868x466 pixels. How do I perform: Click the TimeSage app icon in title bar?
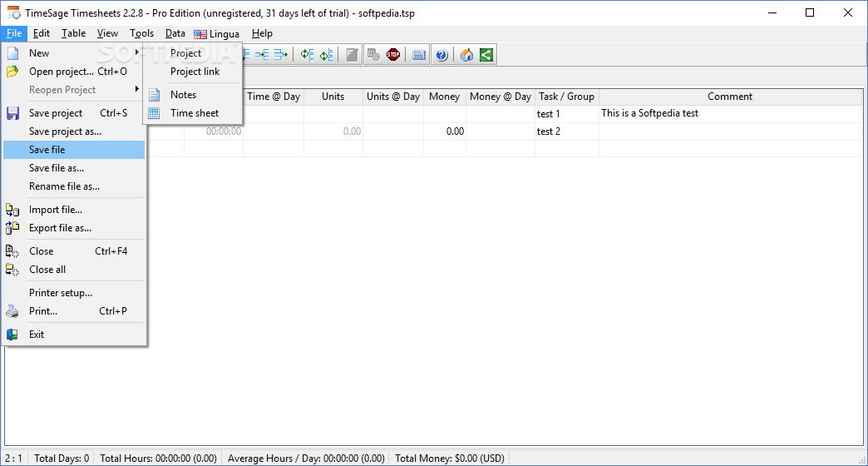(x=13, y=12)
